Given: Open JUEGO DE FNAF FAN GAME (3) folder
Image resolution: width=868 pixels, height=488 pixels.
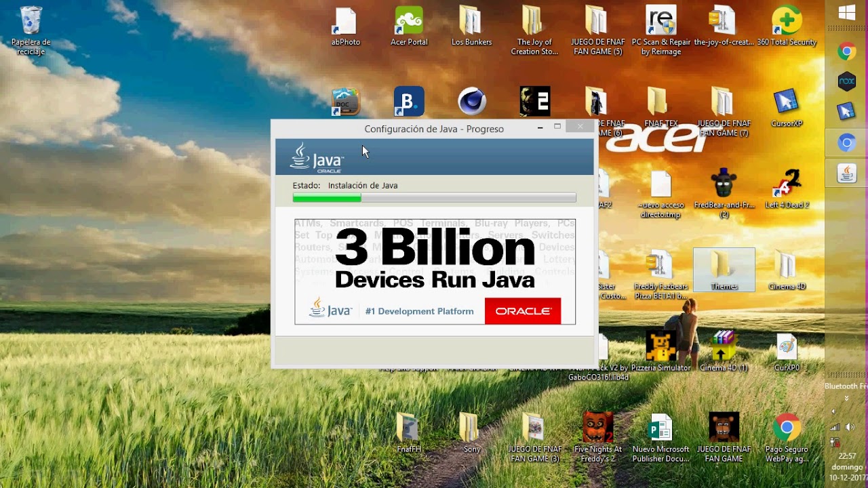Looking at the screenshot, I should click(534, 438).
